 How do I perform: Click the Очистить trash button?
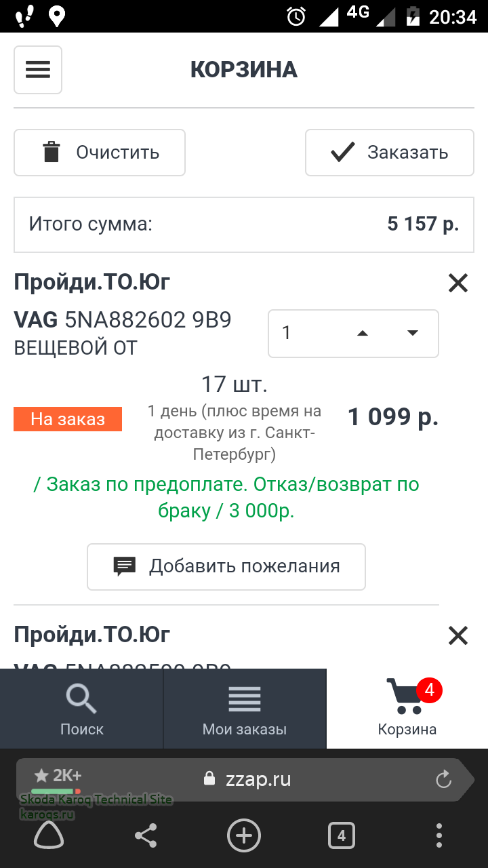[x=100, y=153]
